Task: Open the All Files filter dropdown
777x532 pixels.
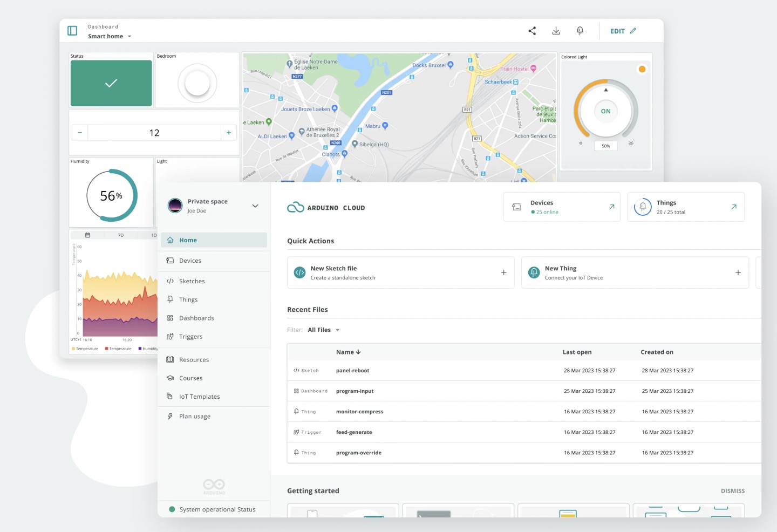Action: pyautogui.click(x=324, y=330)
